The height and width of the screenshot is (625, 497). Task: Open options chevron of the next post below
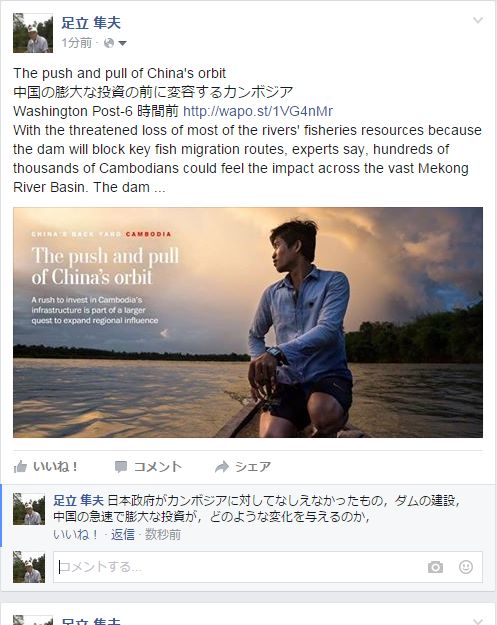[478, 620]
